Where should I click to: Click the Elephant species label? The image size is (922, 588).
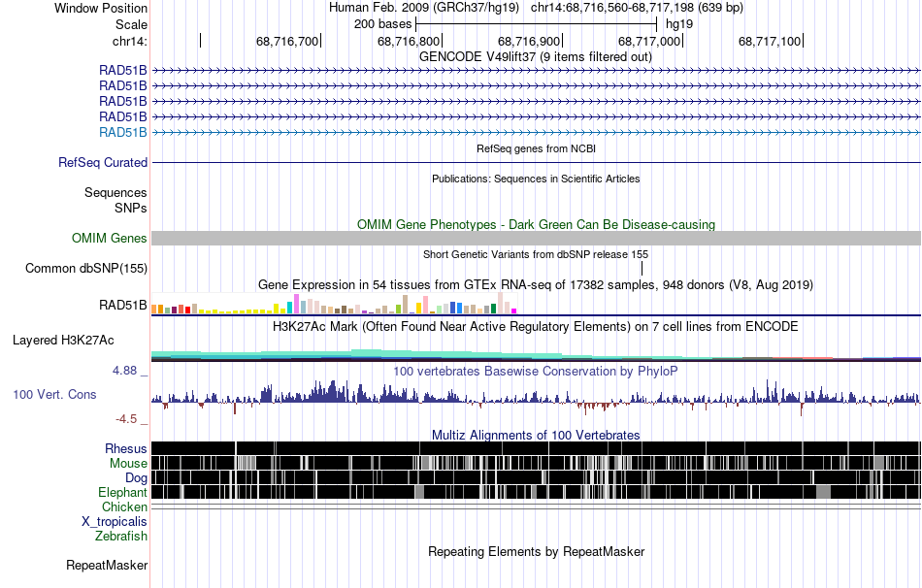point(122,492)
